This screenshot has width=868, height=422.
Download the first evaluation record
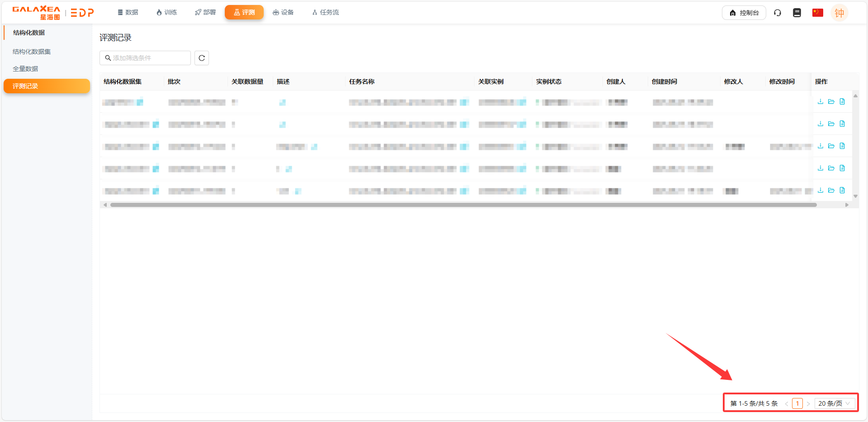pos(820,101)
